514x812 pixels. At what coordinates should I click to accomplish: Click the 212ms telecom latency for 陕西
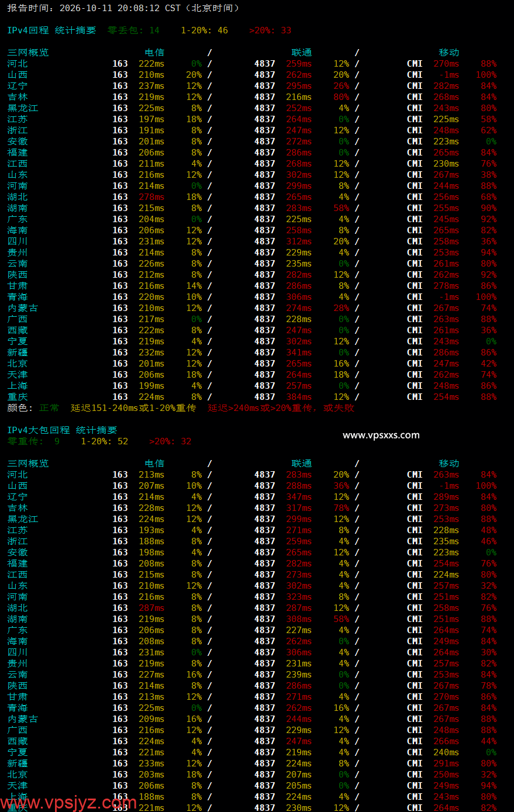151,275
